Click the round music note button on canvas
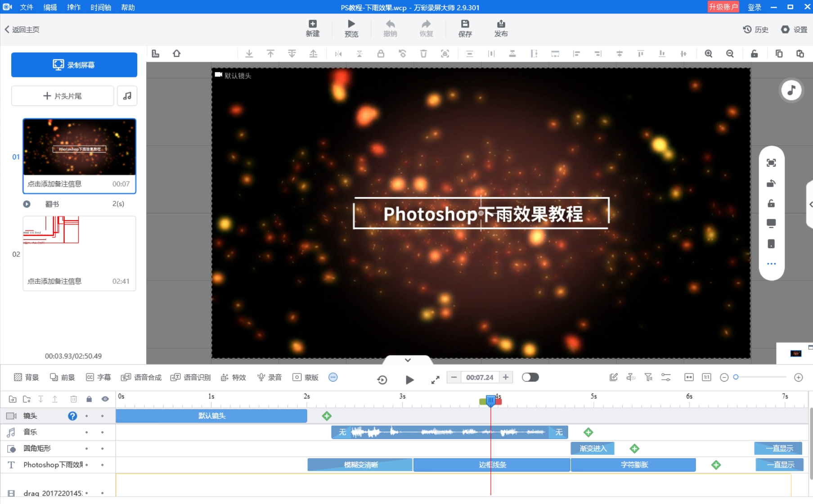813x504 pixels. pos(791,90)
